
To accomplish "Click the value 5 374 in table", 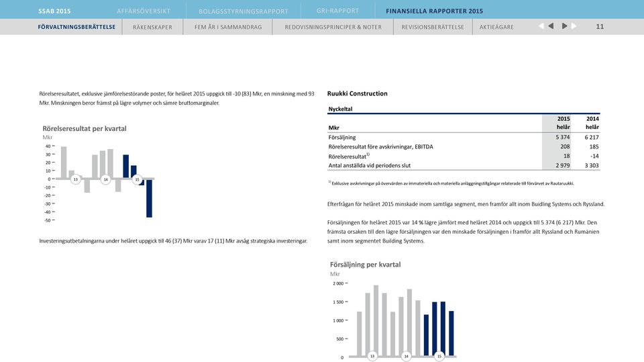I will coord(563,137).
